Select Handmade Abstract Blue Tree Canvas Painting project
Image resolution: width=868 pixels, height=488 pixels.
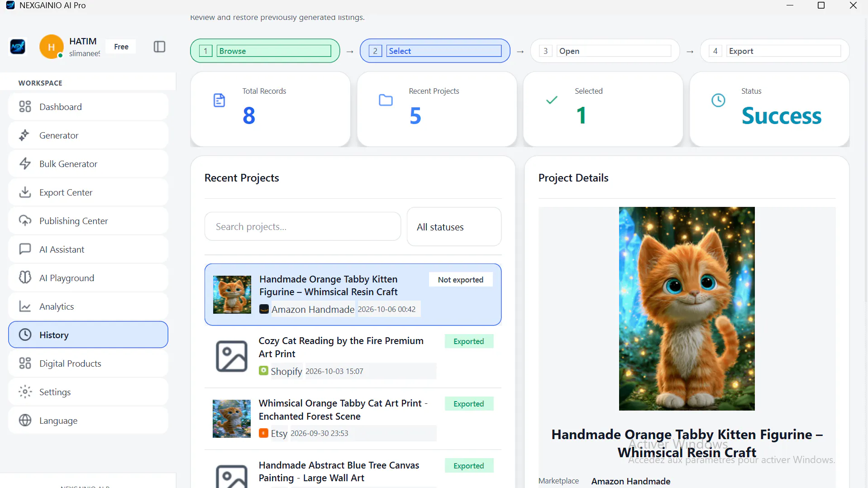353,469
